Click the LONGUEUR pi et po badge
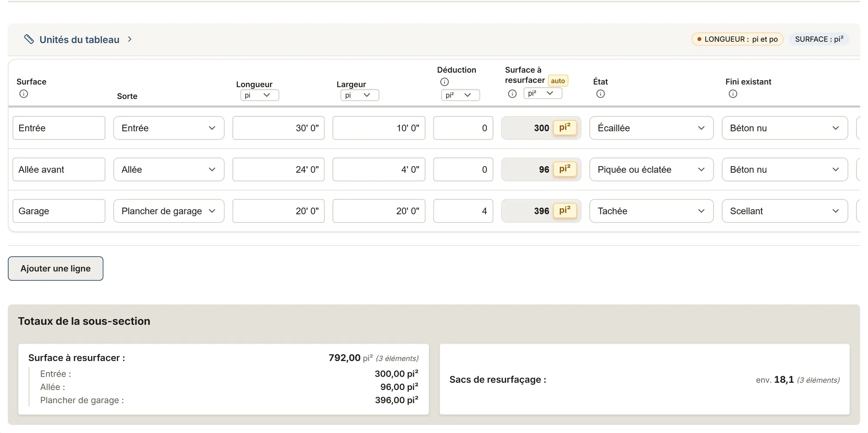Viewport: 868px width, 433px height. pos(737,39)
